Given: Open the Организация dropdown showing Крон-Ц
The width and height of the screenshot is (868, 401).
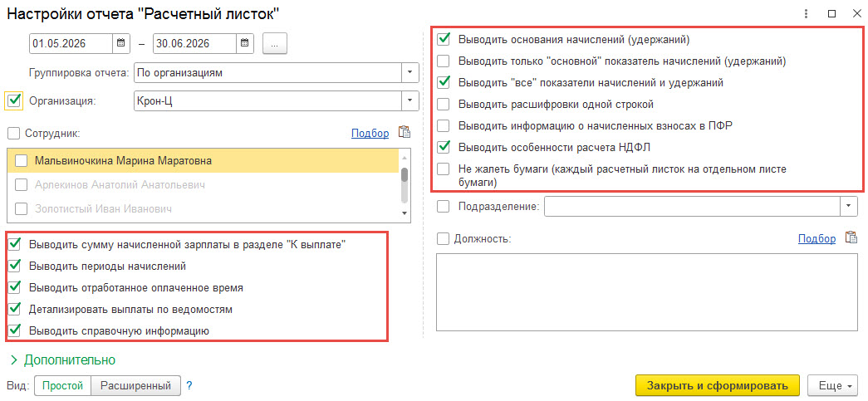Looking at the screenshot, I should point(409,100).
